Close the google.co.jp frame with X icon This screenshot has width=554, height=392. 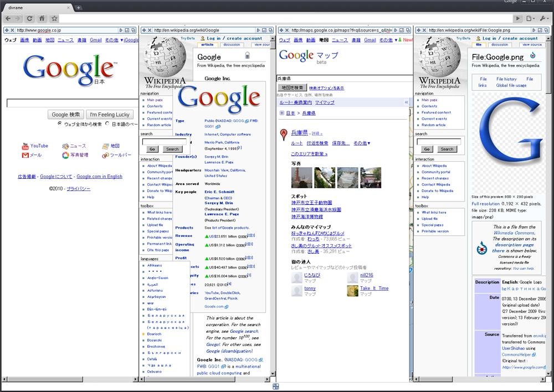point(12,30)
